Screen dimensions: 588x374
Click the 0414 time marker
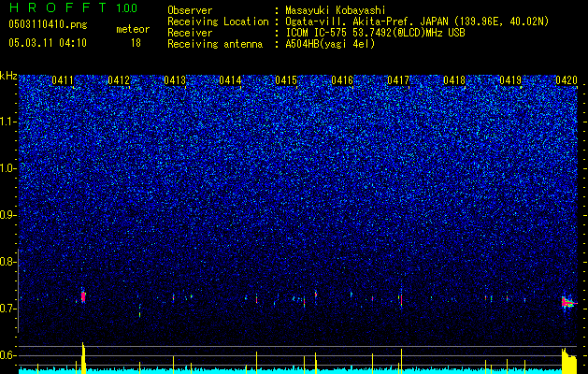tap(230, 80)
